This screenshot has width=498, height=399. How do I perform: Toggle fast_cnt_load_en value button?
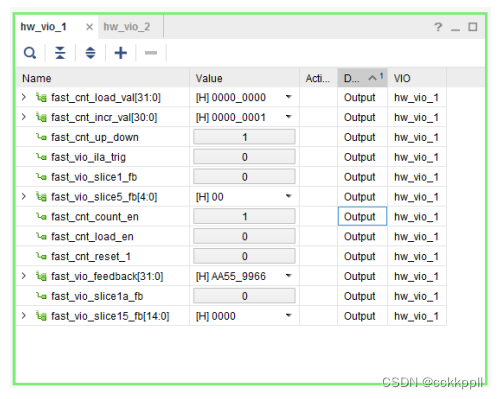(244, 236)
